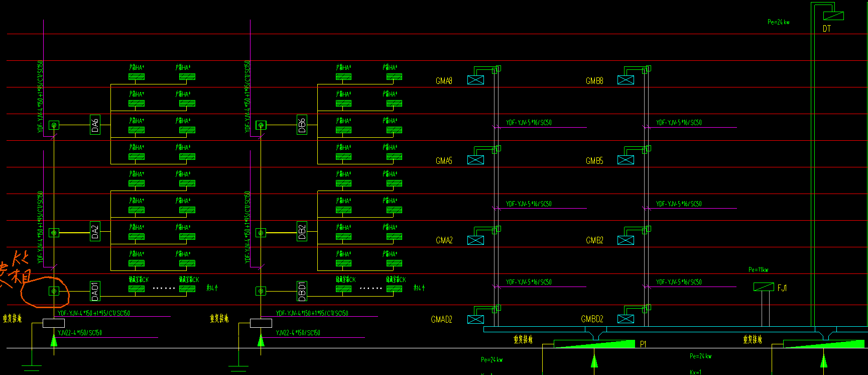Screen dimensions: 868x375
Task: Select the 重复接地 text at far left
Action: [12, 318]
